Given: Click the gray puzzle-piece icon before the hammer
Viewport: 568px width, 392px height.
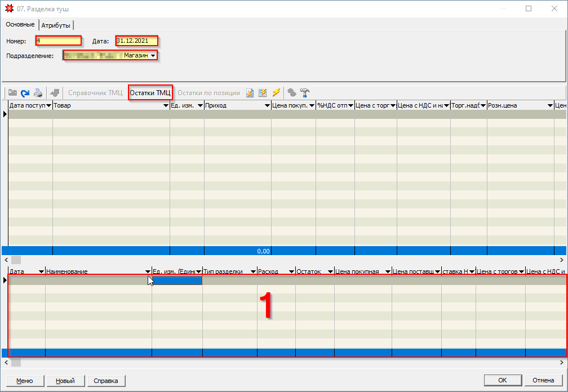Looking at the screenshot, I should pos(291,93).
